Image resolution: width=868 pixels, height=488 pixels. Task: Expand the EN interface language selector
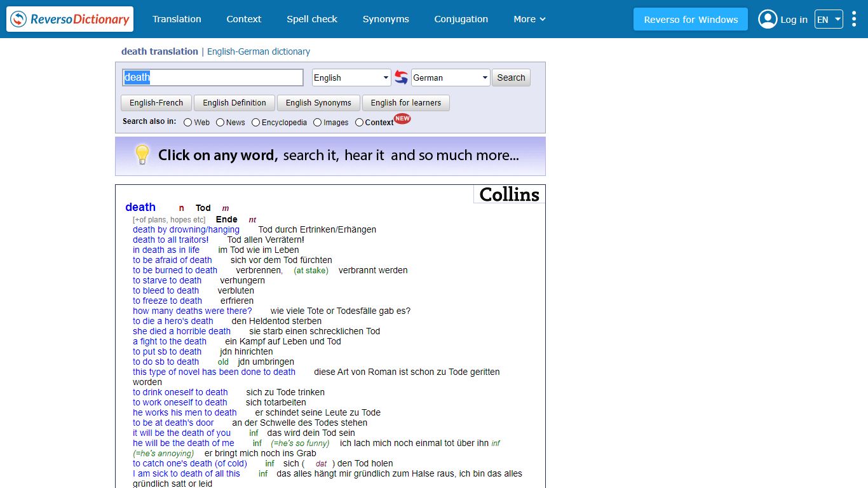(x=829, y=19)
